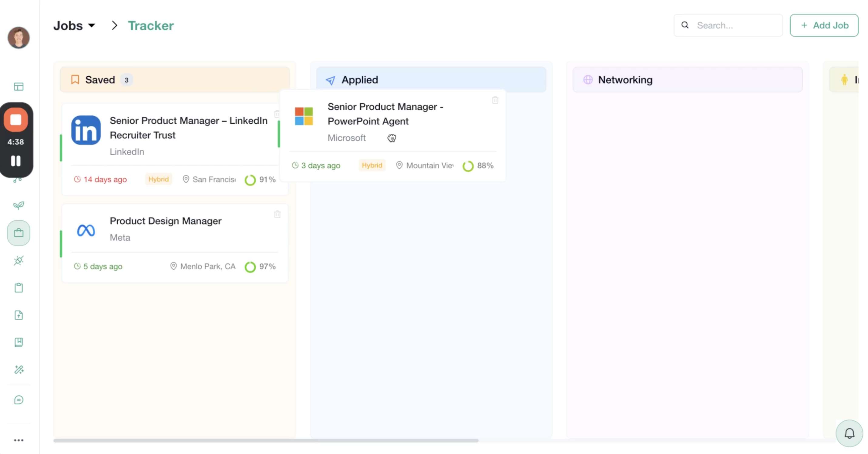Screen dimensions: 868x454
Task: Delete the Microsoft PowerPoint Agent job card
Action: [495, 100]
